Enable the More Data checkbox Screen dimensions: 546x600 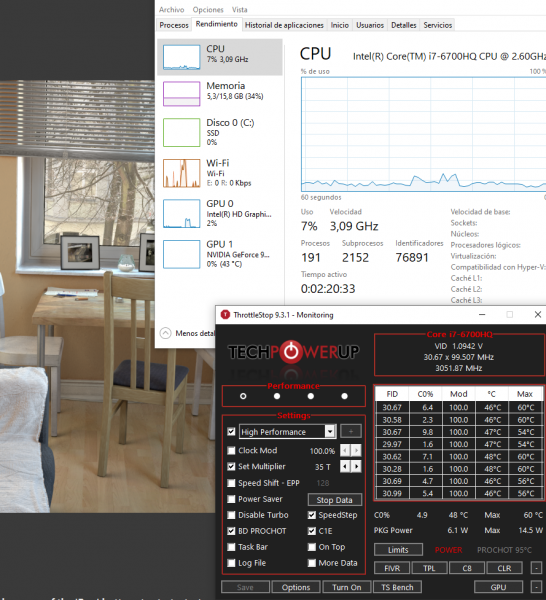[312, 563]
